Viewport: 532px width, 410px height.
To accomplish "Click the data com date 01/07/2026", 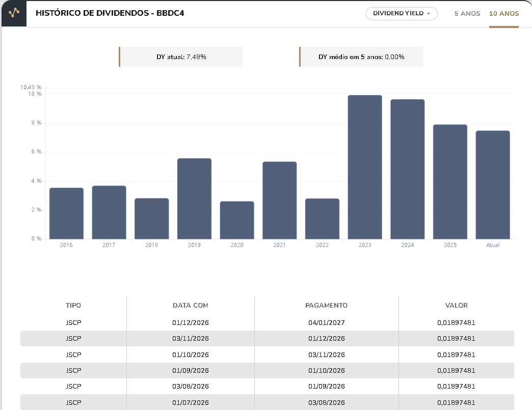I will pos(191,402).
